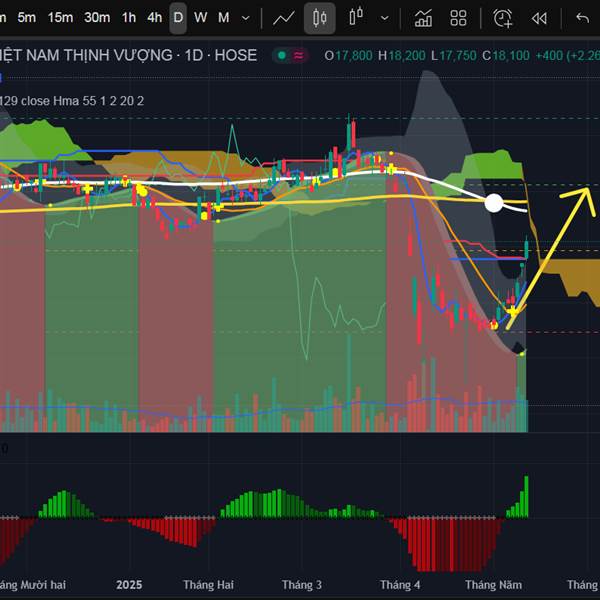This screenshot has height=600, width=600.
Task: Click the undo arrow icon
Action: (x=582, y=17)
